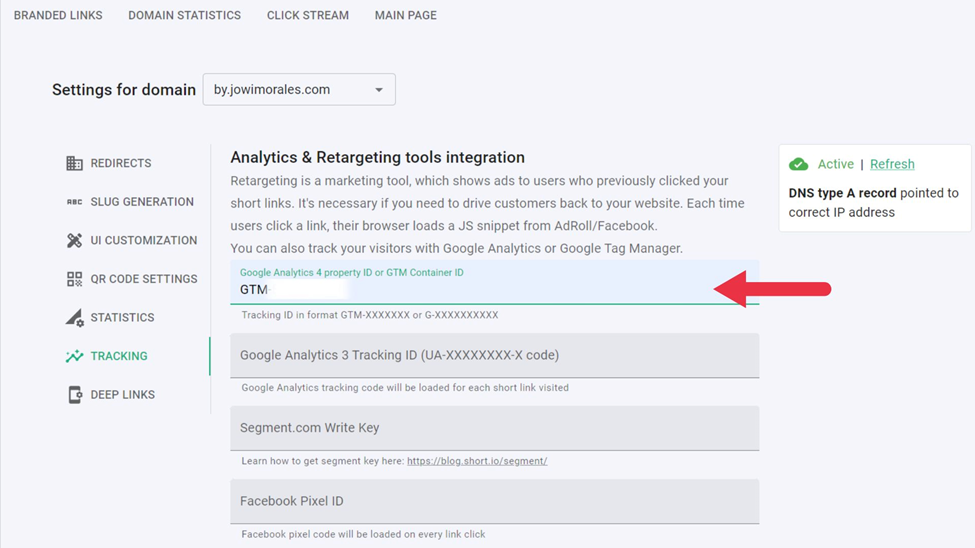Open the domain selector dropdown arrow
The image size is (975, 548).
[379, 90]
